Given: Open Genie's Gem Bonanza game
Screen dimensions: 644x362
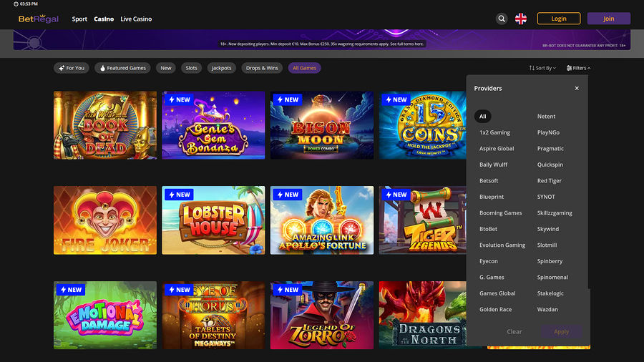Looking at the screenshot, I should [213, 125].
